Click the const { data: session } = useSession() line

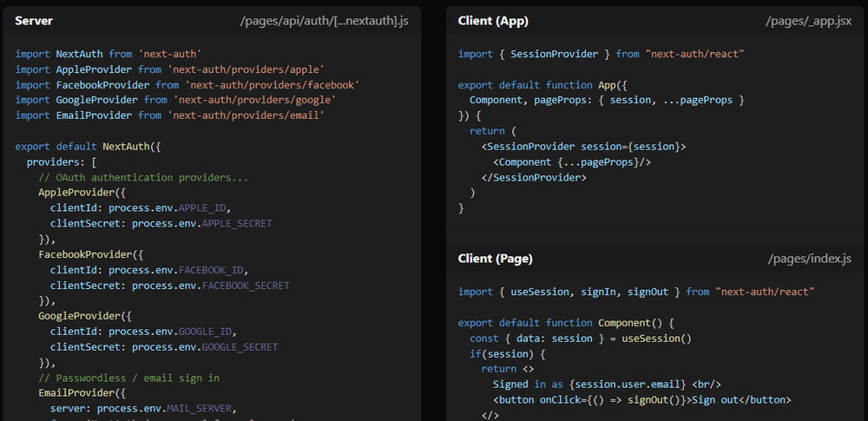(x=581, y=339)
